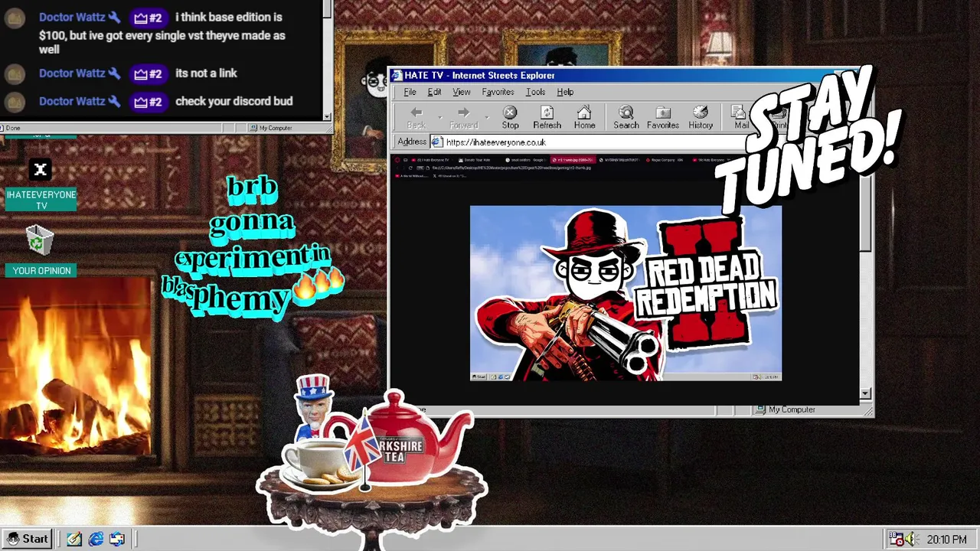Open the File menu
The height and width of the screenshot is (551, 980).
[410, 92]
